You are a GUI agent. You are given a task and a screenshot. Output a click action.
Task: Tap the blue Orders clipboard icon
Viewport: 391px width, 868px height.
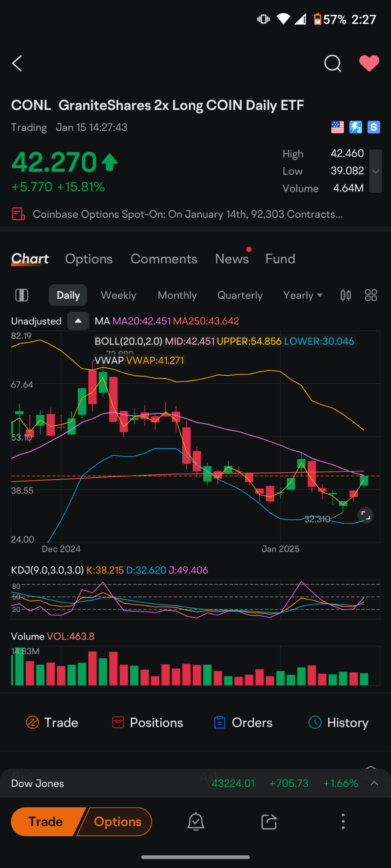[220, 722]
